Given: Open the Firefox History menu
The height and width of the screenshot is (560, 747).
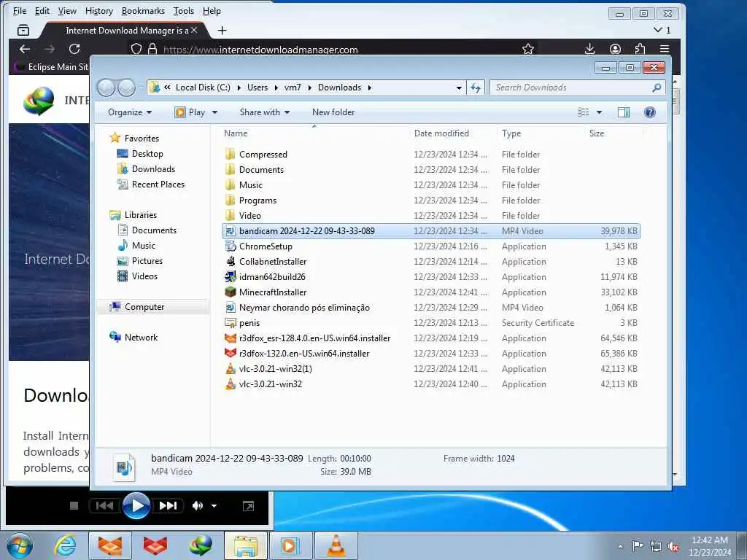Looking at the screenshot, I should pyautogui.click(x=99, y=10).
